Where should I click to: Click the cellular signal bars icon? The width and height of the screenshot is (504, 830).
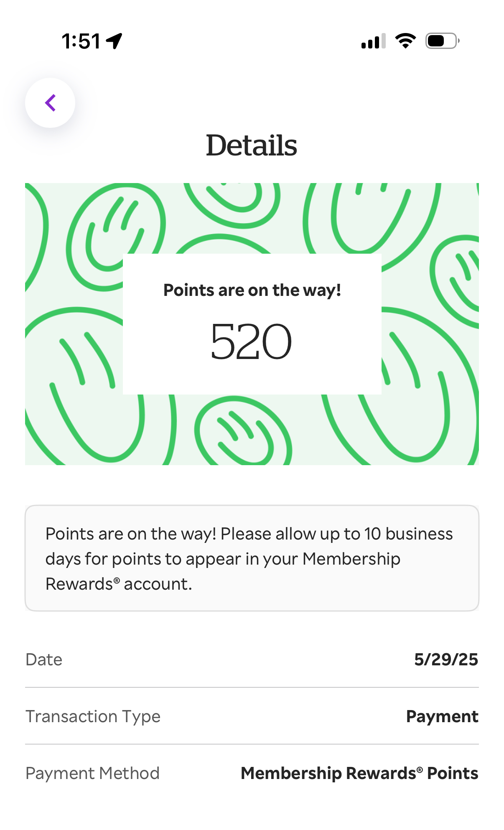373,41
